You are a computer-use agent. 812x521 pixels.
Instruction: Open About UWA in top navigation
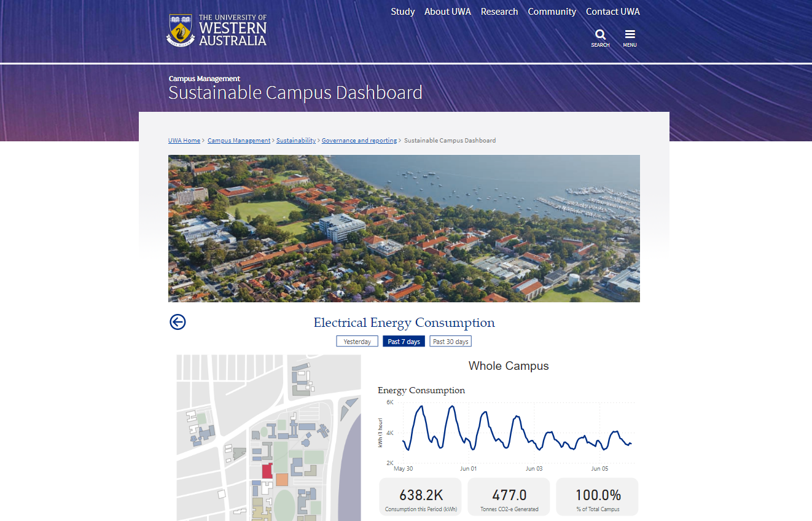[448, 12]
